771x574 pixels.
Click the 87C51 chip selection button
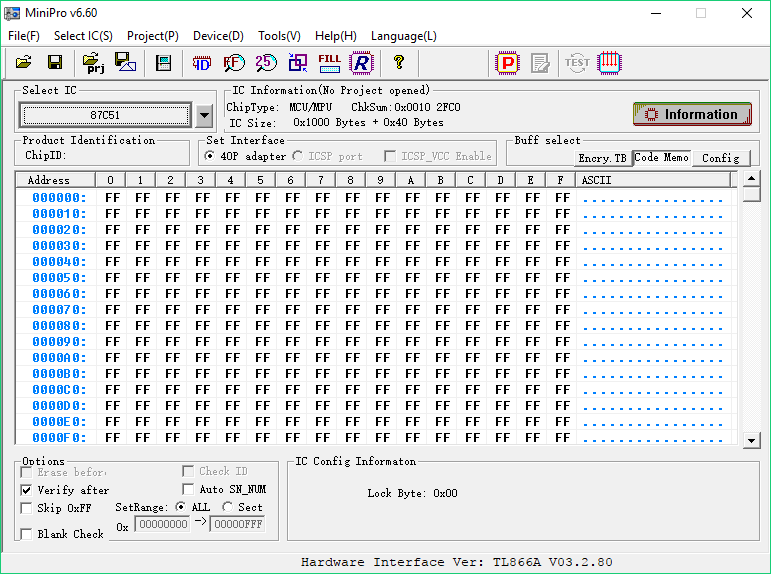(x=105, y=115)
